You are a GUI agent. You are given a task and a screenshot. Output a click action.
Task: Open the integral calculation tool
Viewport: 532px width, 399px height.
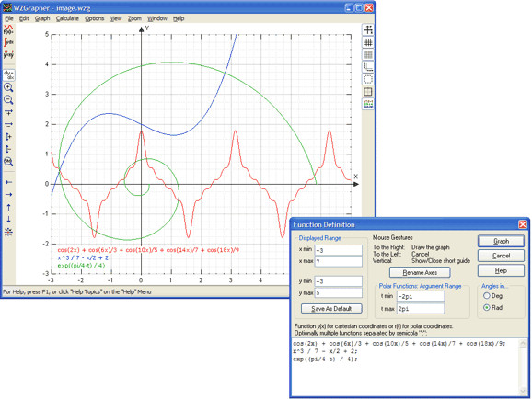(8, 42)
